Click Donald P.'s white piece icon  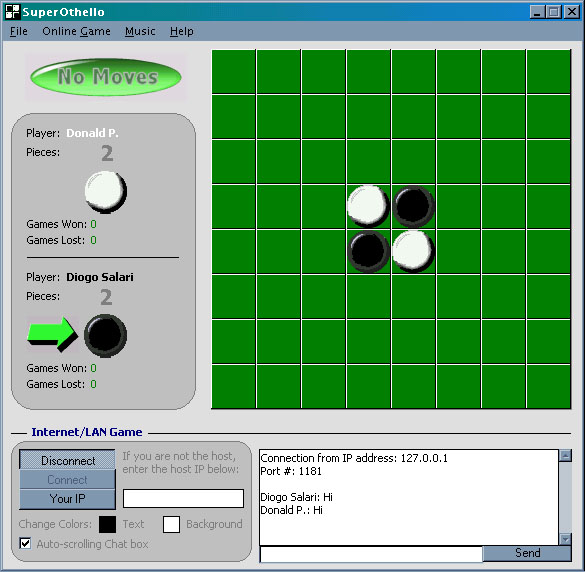[x=106, y=192]
